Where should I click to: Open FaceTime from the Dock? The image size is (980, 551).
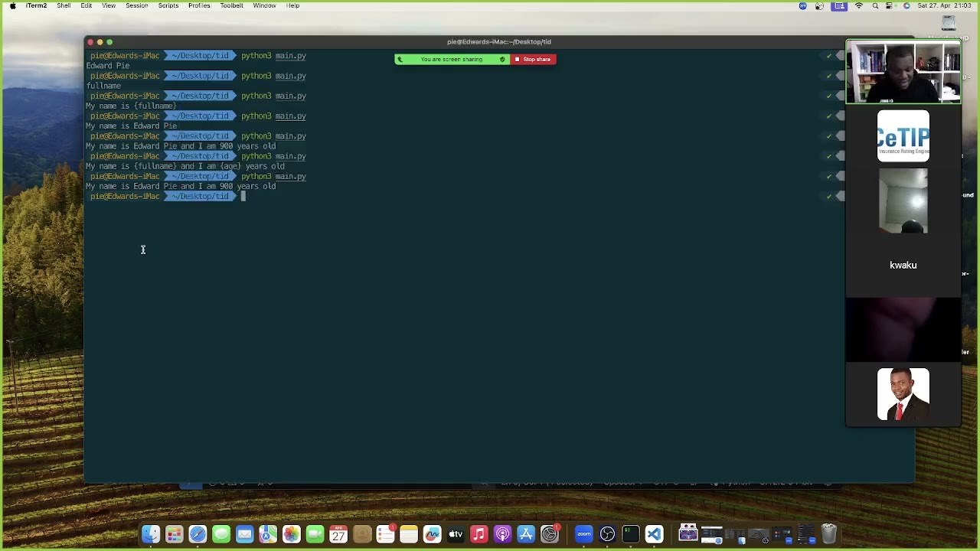(x=315, y=533)
